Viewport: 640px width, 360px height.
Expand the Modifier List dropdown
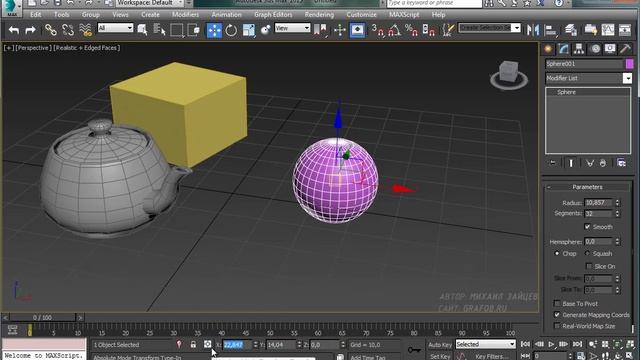click(x=628, y=78)
